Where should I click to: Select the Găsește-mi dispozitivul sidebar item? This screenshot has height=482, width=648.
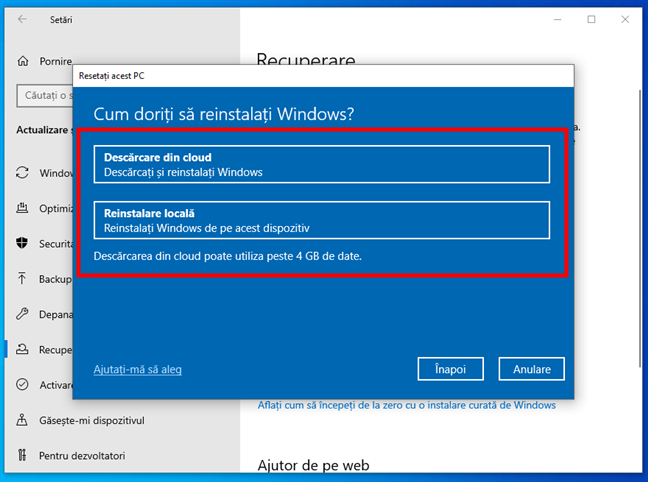pos(82,420)
